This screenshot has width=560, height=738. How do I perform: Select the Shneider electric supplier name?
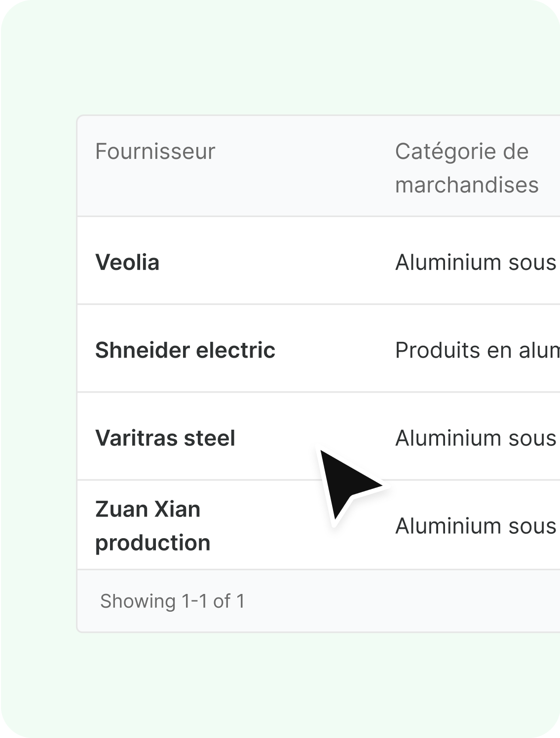click(185, 350)
